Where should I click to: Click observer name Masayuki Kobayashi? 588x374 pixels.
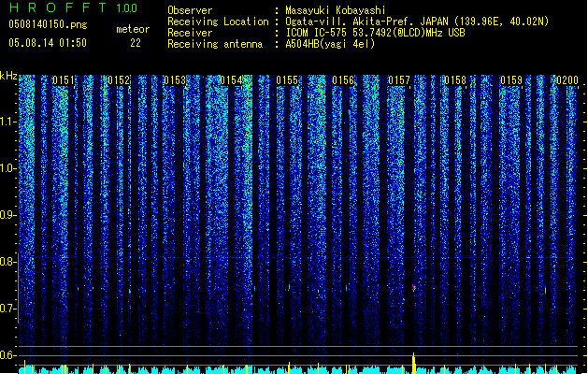336,10
